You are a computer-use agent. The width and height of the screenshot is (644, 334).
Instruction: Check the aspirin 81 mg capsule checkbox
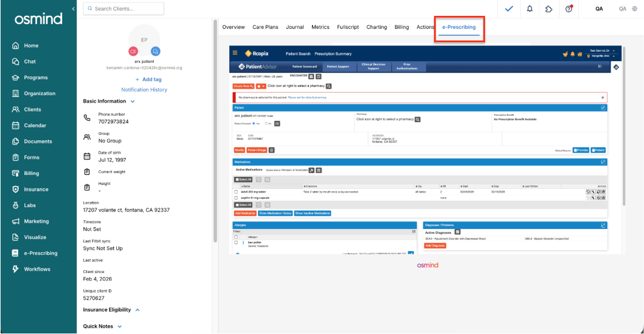coord(236,198)
